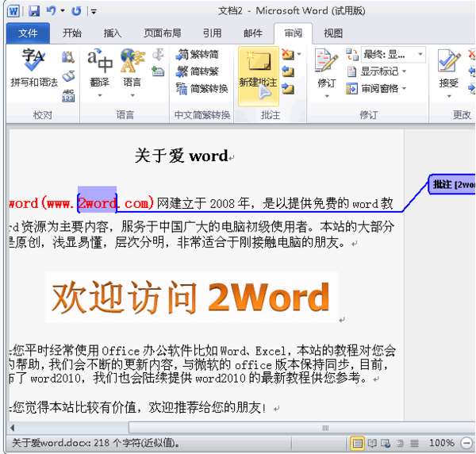Click the 修订 track changes icon
The height and width of the screenshot is (454, 476).
point(326,61)
